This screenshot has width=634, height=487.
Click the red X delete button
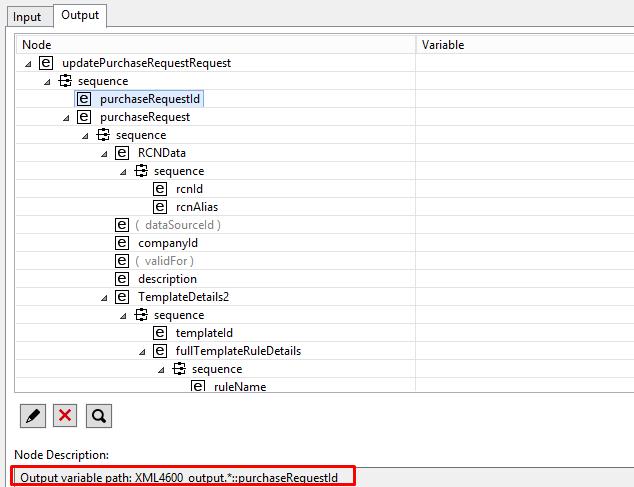tap(65, 415)
